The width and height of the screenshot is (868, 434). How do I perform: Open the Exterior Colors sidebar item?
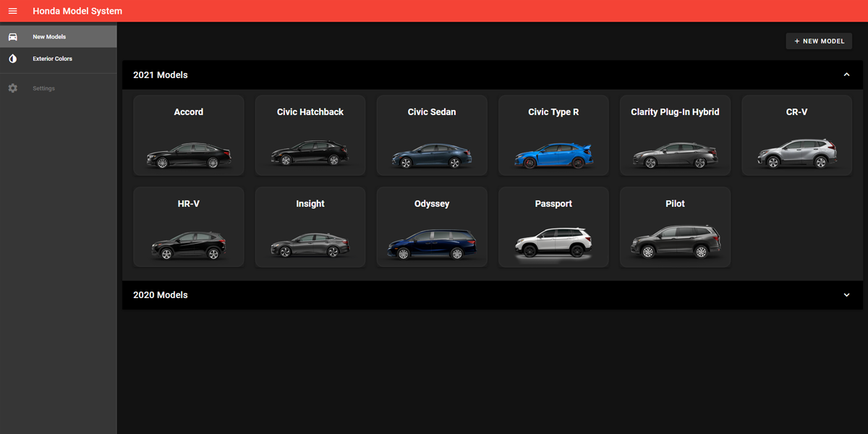[58, 59]
